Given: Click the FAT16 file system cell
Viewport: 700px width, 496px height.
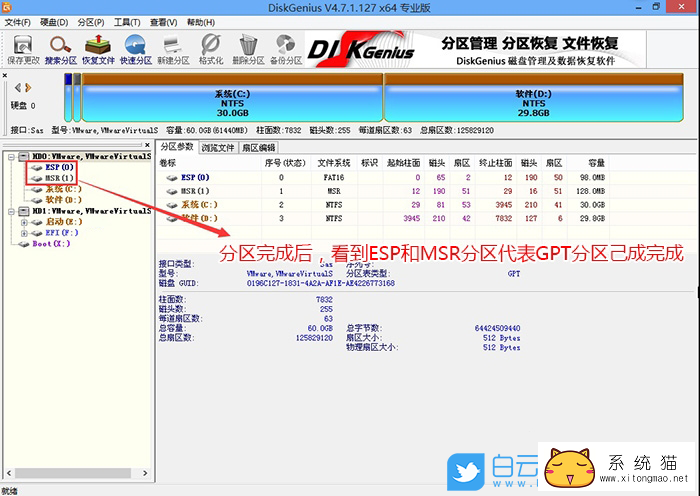Looking at the screenshot, I should [x=334, y=177].
